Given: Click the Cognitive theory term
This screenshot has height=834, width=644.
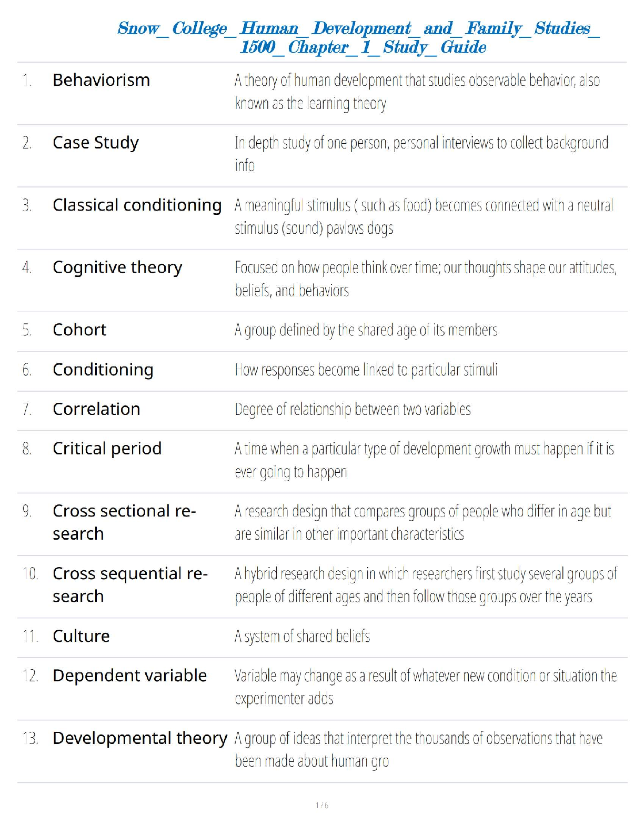Looking at the screenshot, I should [x=117, y=267].
